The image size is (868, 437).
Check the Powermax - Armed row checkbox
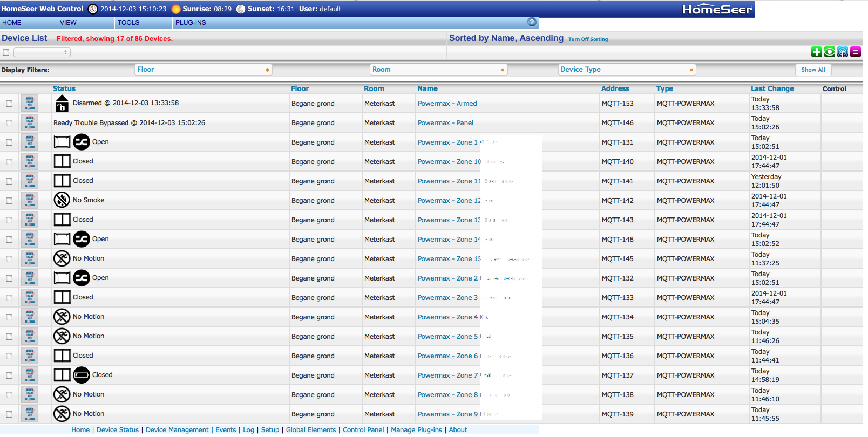point(9,104)
